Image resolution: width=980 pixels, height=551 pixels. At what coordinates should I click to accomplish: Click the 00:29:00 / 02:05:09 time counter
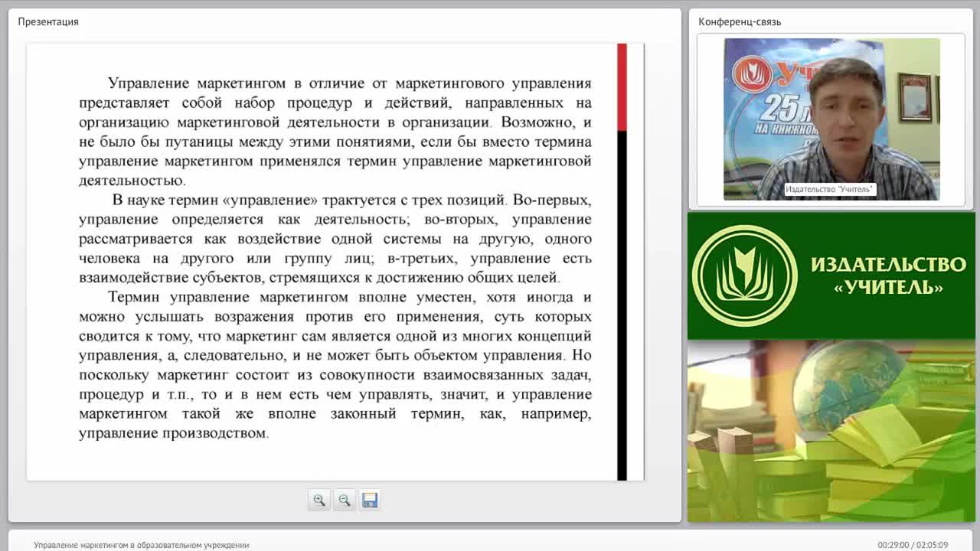click(x=913, y=545)
